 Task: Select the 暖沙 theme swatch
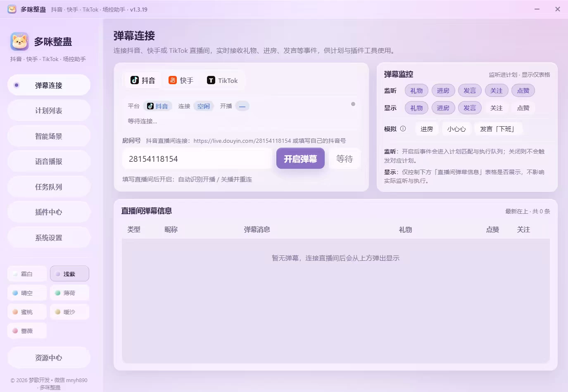69,312
